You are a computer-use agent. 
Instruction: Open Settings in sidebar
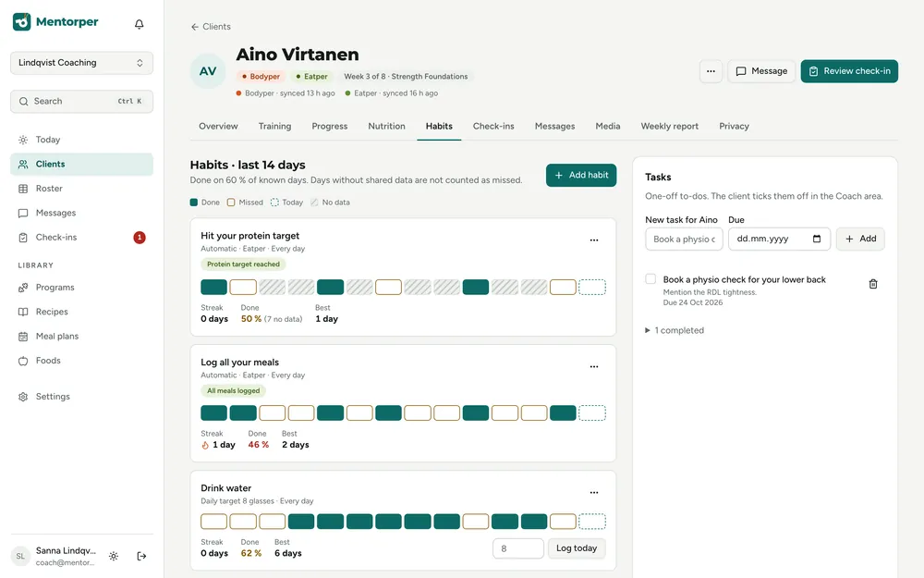tap(81, 397)
